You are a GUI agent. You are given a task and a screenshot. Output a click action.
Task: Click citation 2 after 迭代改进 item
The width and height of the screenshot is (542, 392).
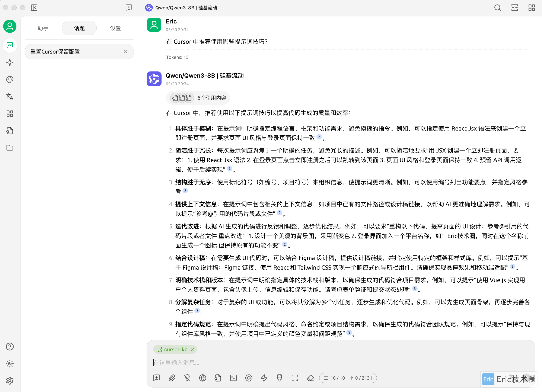click(285, 244)
